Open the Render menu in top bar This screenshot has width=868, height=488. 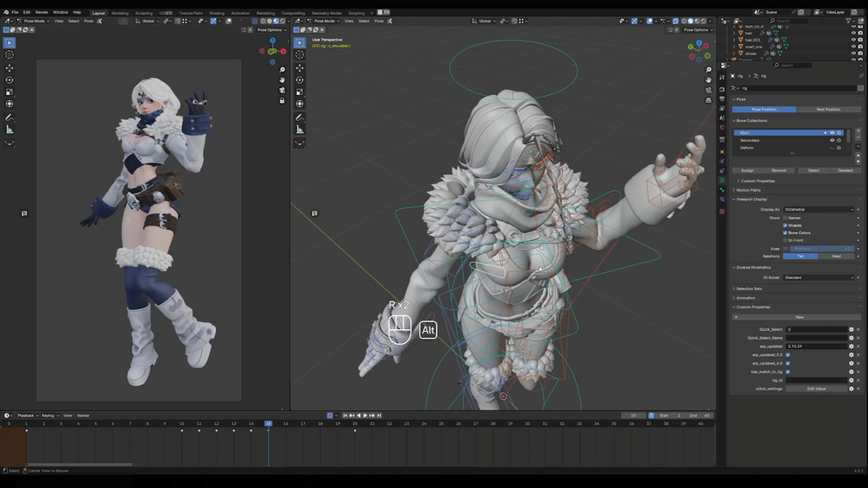coord(41,12)
